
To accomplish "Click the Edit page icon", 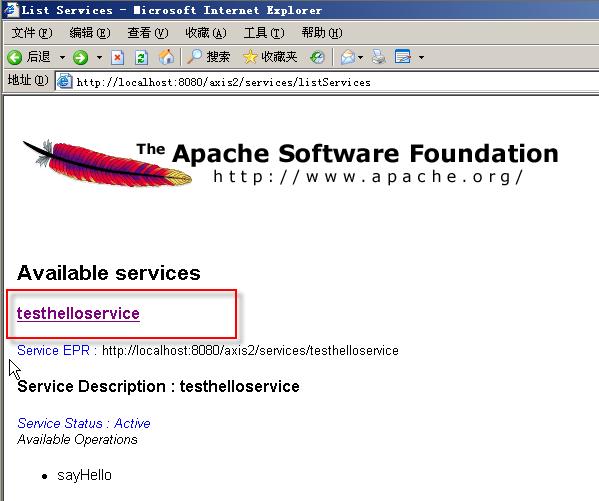I will pos(403,57).
